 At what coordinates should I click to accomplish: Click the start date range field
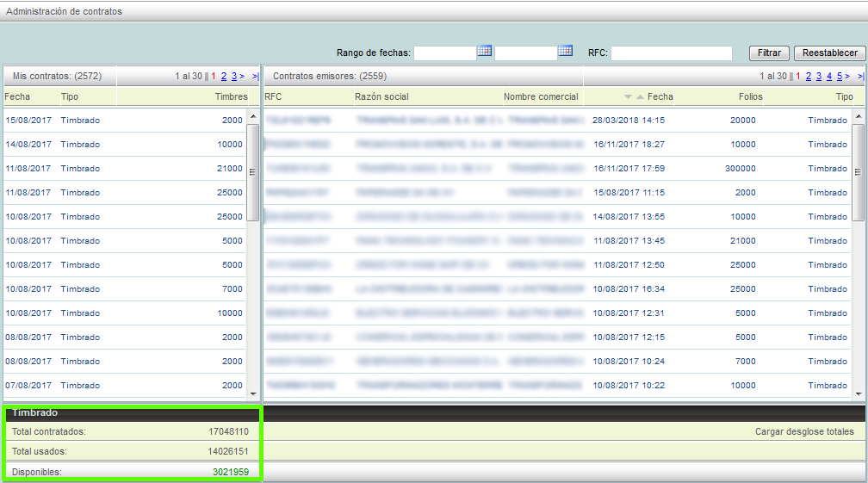tap(445, 53)
